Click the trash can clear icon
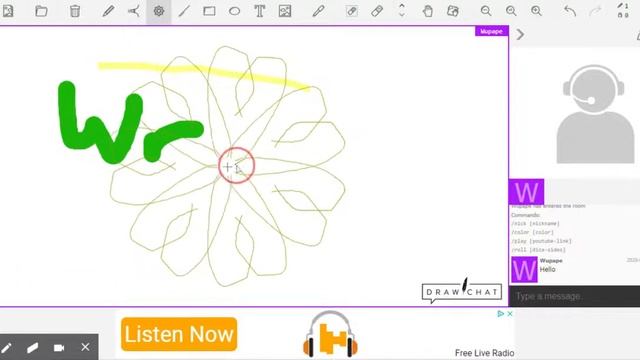 pyautogui.click(x=75, y=11)
